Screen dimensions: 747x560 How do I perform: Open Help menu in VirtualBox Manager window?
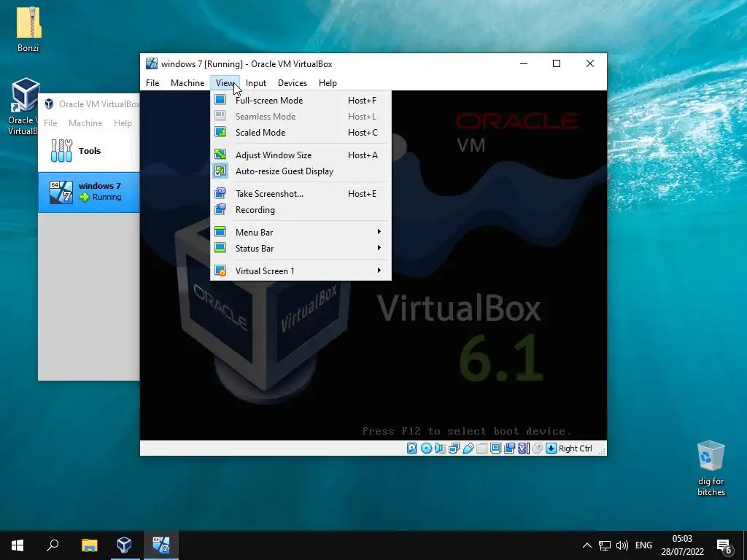123,122
